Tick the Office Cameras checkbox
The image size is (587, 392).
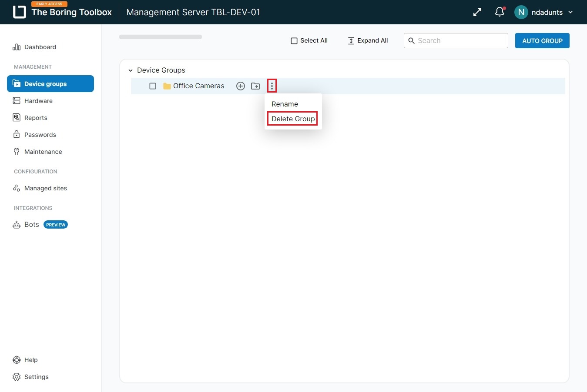coord(153,86)
